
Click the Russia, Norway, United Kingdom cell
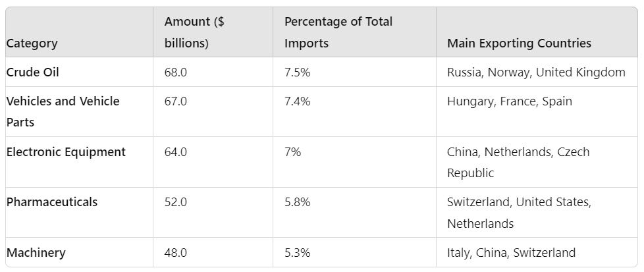[x=536, y=72]
